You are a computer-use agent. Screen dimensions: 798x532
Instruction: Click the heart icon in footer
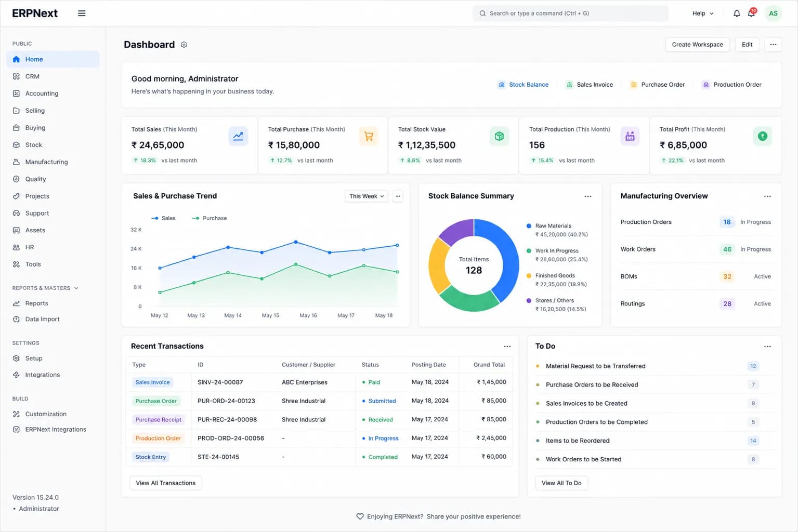click(x=360, y=516)
